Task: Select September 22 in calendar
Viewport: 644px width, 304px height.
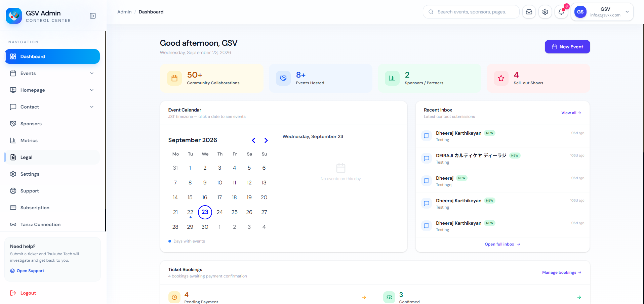Action: [190, 212]
